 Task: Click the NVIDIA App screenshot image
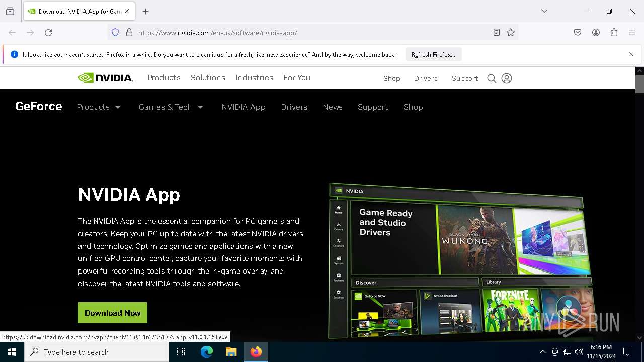[460, 260]
